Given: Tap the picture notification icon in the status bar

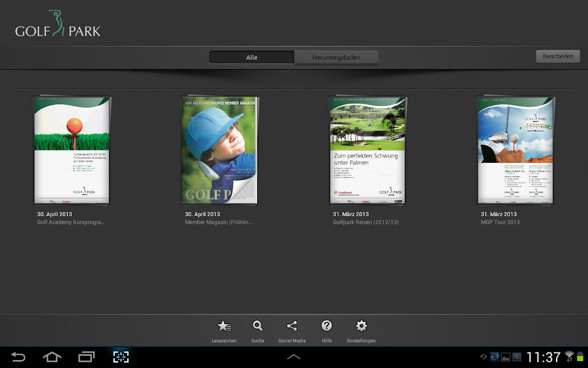Looking at the screenshot, I should tap(505, 357).
